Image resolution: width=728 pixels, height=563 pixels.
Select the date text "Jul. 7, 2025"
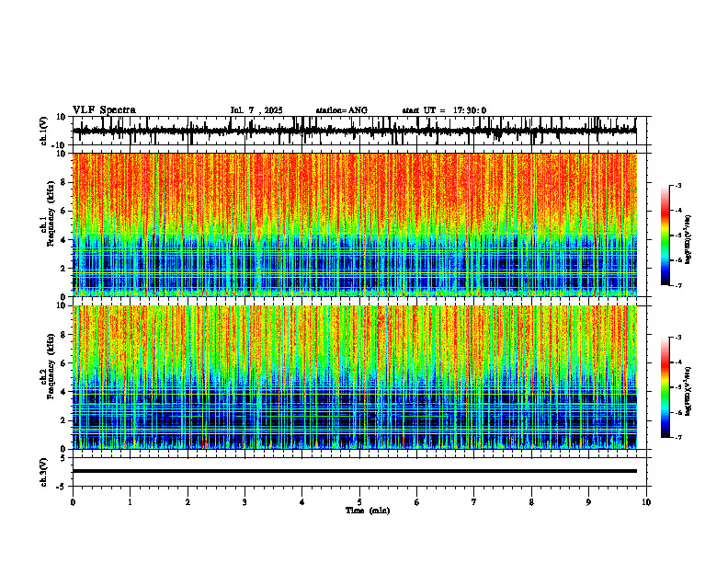pos(256,110)
